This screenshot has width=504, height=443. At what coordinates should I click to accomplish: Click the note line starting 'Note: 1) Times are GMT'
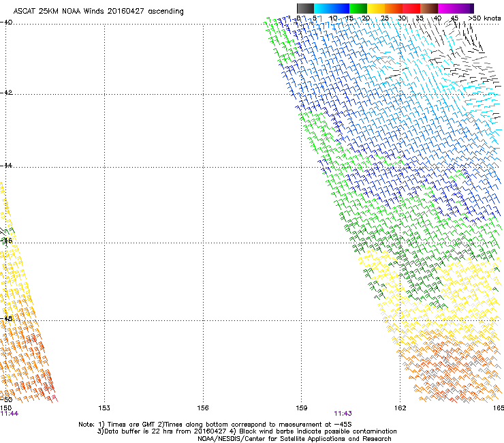coord(215,425)
